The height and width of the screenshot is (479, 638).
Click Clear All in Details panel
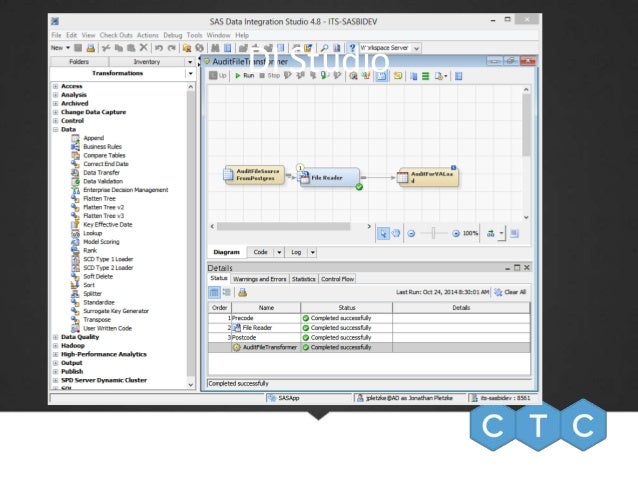(510, 292)
